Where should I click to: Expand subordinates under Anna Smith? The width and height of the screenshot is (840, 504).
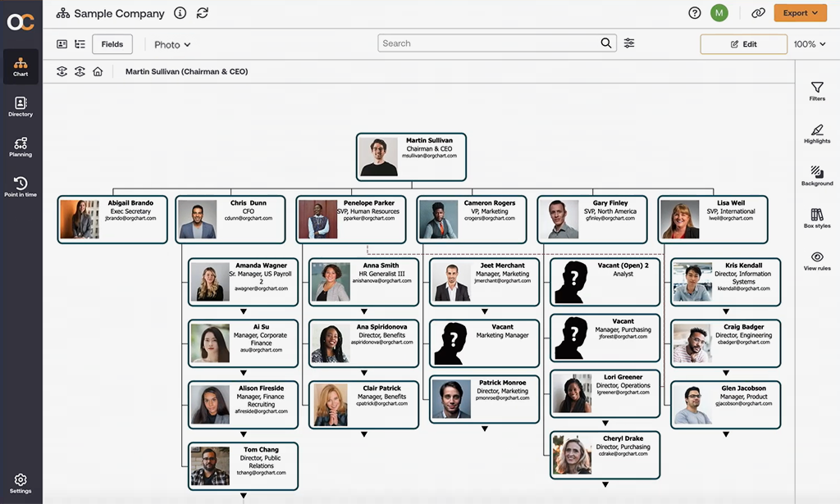click(x=363, y=311)
